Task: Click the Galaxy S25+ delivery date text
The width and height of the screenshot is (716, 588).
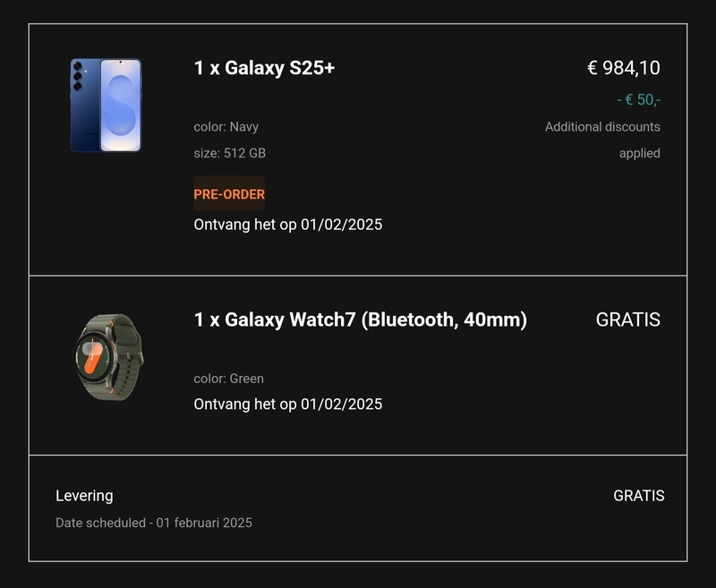Action: (287, 225)
